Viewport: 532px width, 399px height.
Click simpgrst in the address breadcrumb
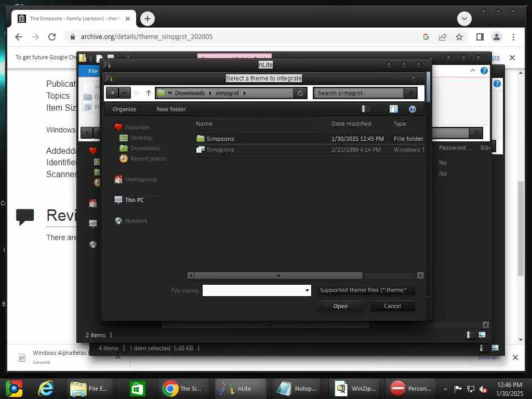(x=227, y=93)
